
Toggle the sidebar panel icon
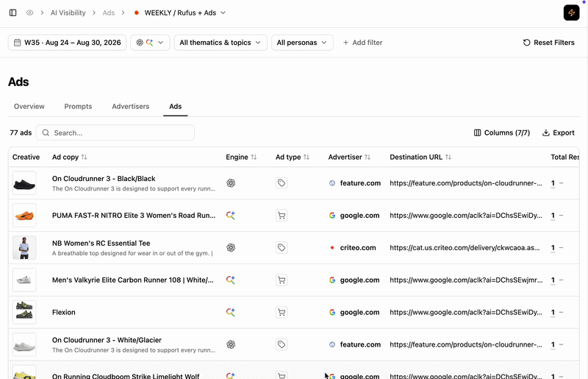click(x=12, y=13)
